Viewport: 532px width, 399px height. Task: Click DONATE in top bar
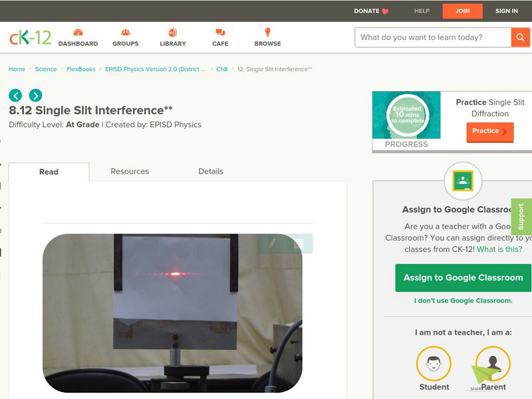pyautogui.click(x=366, y=11)
